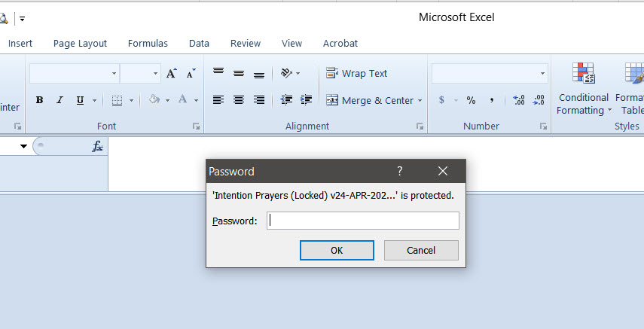644x329 pixels.
Task: Center text horizontally
Action: coord(239,100)
